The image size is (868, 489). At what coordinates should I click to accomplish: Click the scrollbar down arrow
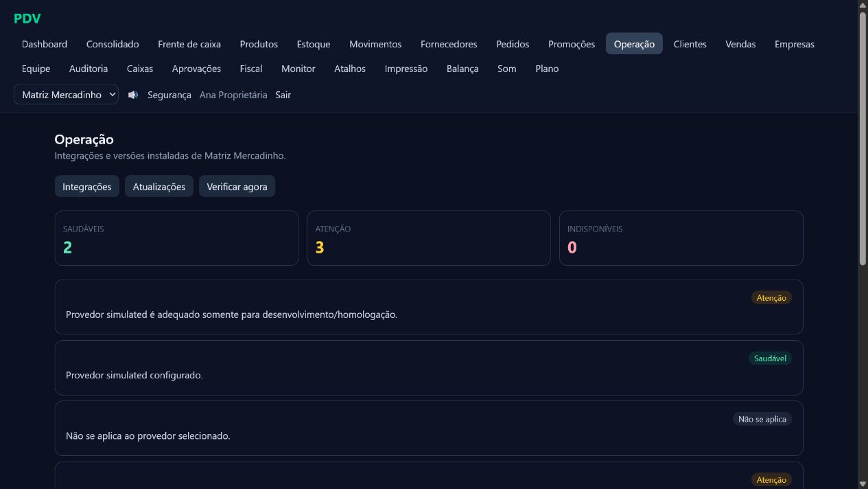click(x=863, y=484)
